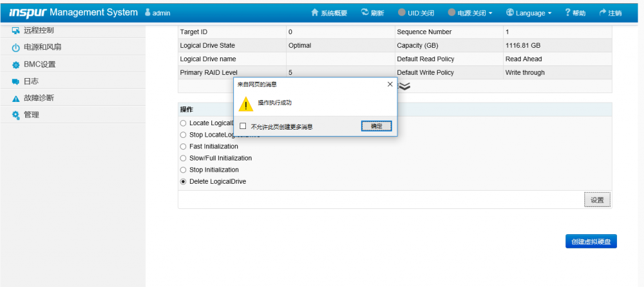Image resolution: width=644 pixels, height=287 pixels.
Task: Click the home icon for 系统概要
Action: tap(316, 13)
